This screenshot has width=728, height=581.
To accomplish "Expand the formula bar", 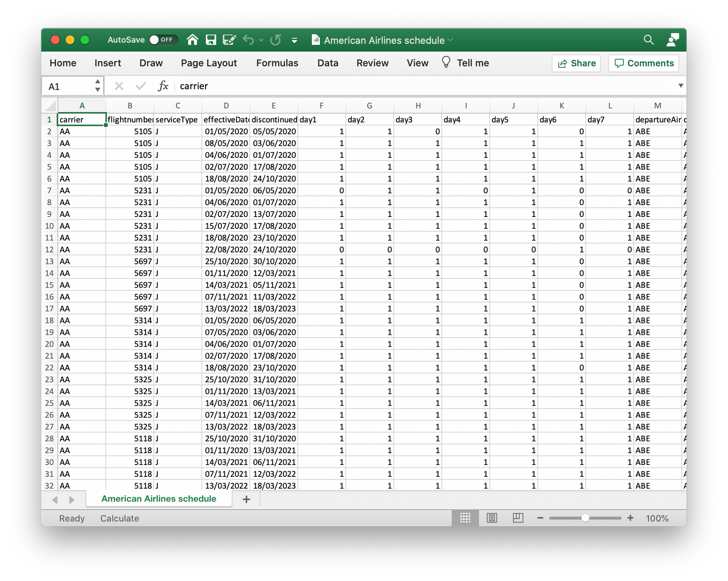I will point(681,86).
